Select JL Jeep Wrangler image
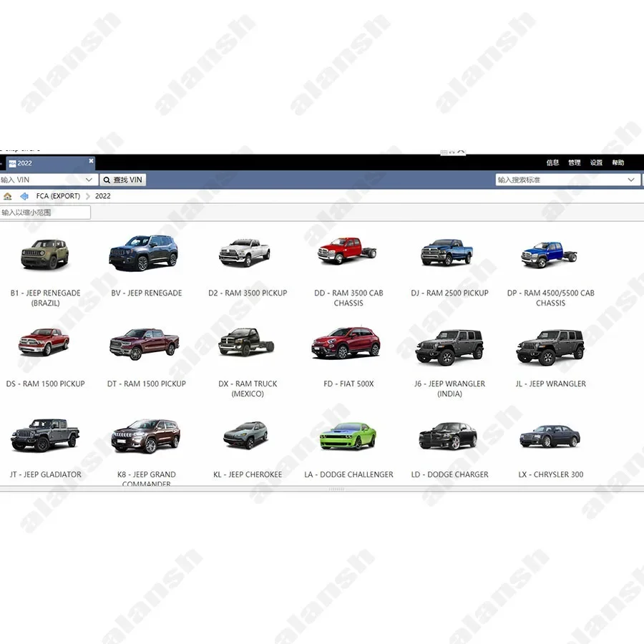 coord(550,347)
